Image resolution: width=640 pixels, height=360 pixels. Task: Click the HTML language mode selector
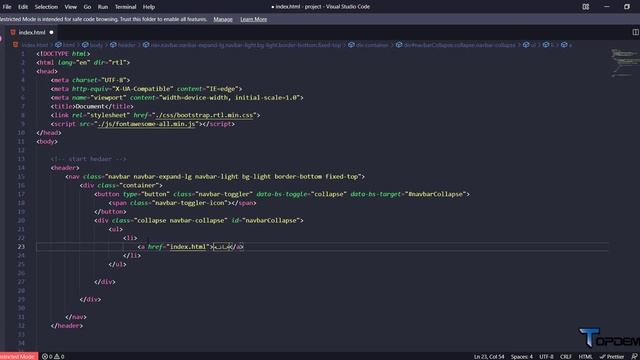click(585, 356)
